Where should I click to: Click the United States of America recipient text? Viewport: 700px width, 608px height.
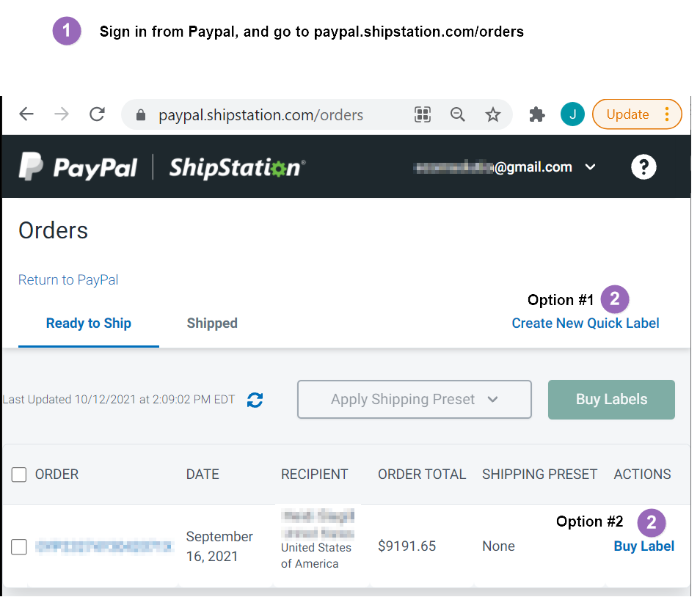tap(316, 556)
